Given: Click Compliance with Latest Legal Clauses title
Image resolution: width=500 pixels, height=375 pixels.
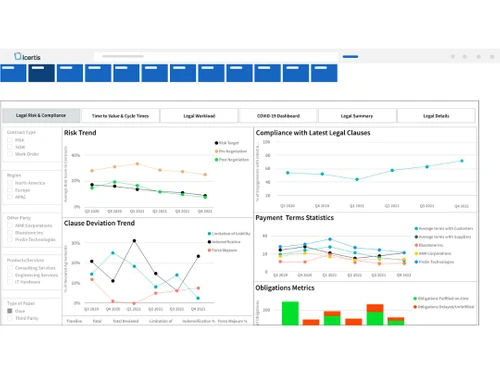Looking at the screenshot, I should tap(313, 133).
